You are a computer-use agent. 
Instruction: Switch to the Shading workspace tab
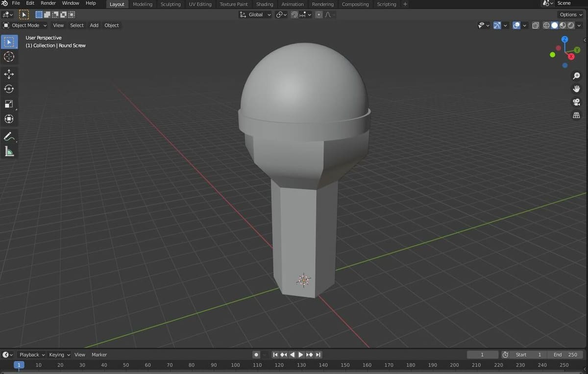coord(265,4)
